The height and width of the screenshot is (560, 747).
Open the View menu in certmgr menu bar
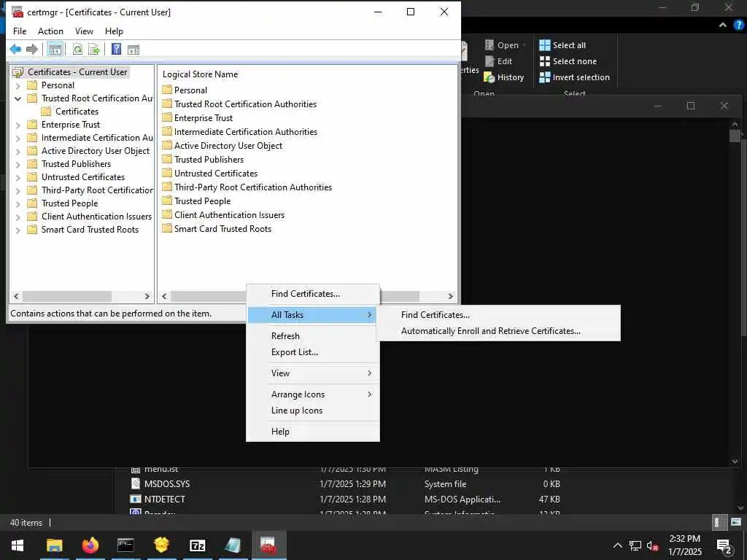coord(84,31)
